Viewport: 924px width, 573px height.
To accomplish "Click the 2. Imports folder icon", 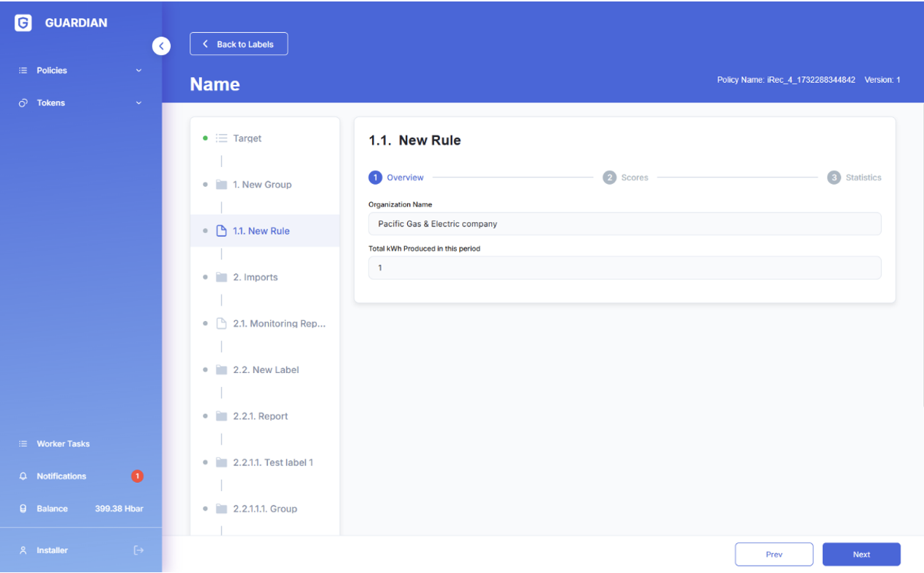I will click(x=221, y=277).
